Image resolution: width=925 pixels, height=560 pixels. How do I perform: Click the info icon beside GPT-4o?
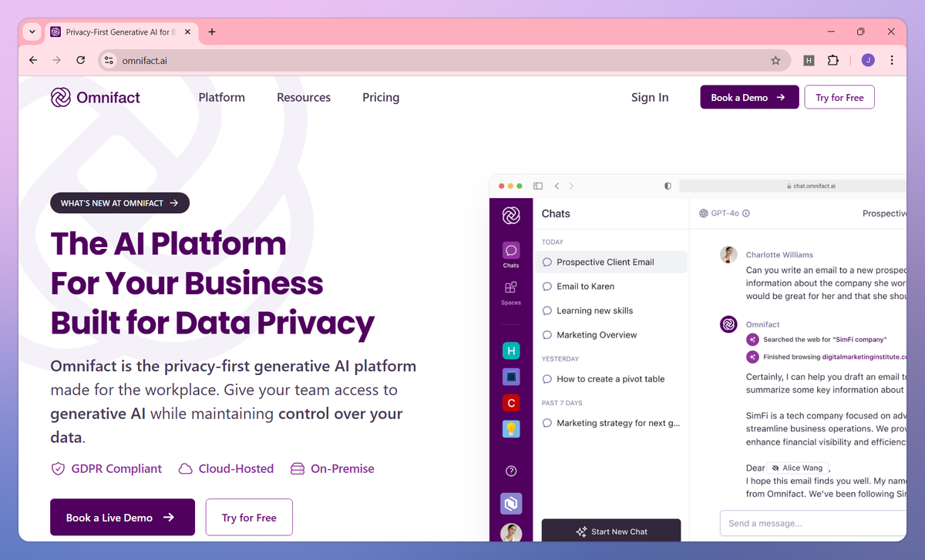746,213
